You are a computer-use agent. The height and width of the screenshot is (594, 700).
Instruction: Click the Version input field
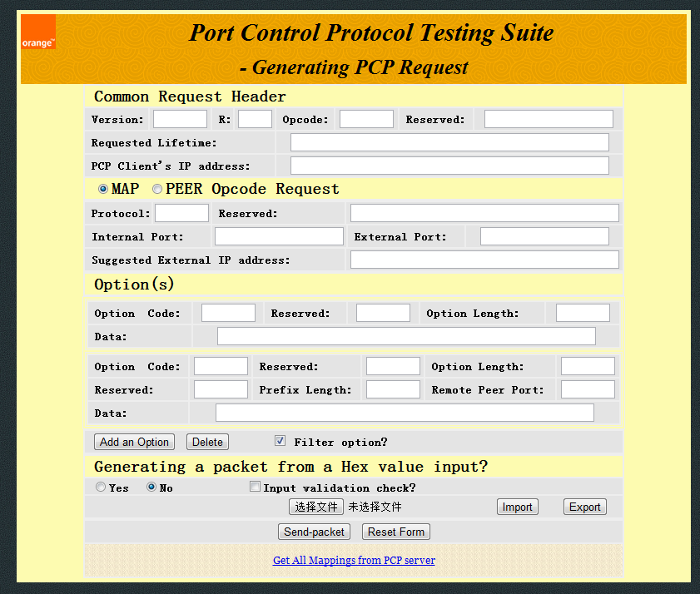tap(180, 118)
